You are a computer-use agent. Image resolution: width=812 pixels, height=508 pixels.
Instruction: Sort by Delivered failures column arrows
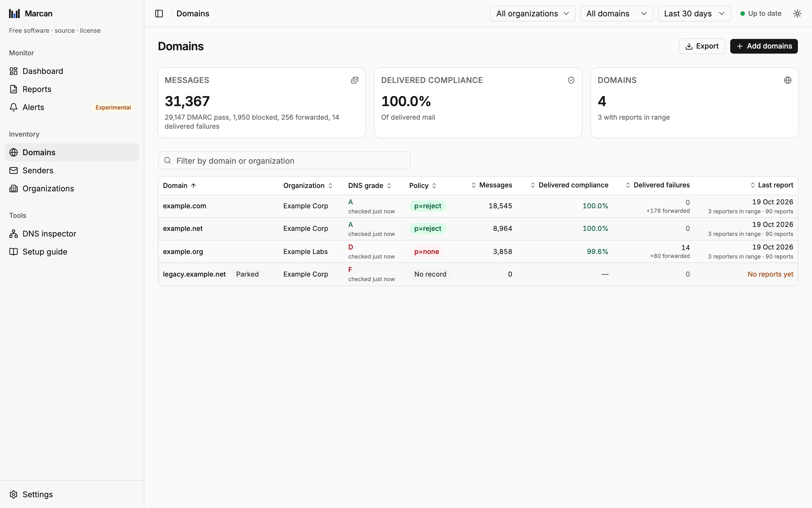tap(628, 185)
